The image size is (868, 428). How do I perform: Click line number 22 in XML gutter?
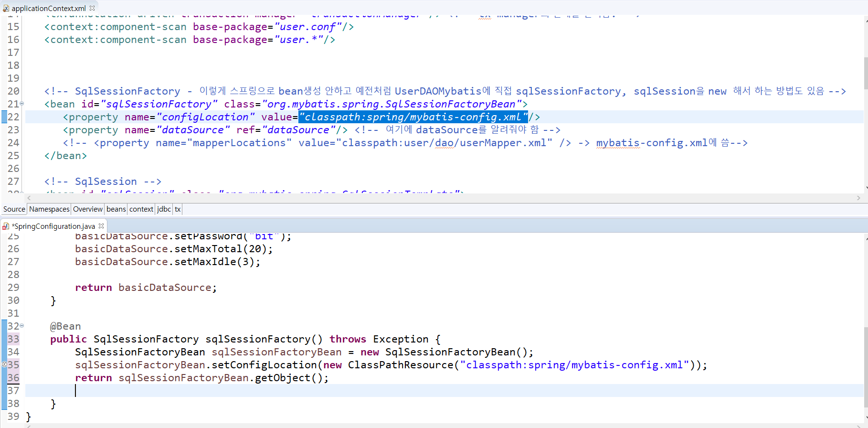(13, 117)
